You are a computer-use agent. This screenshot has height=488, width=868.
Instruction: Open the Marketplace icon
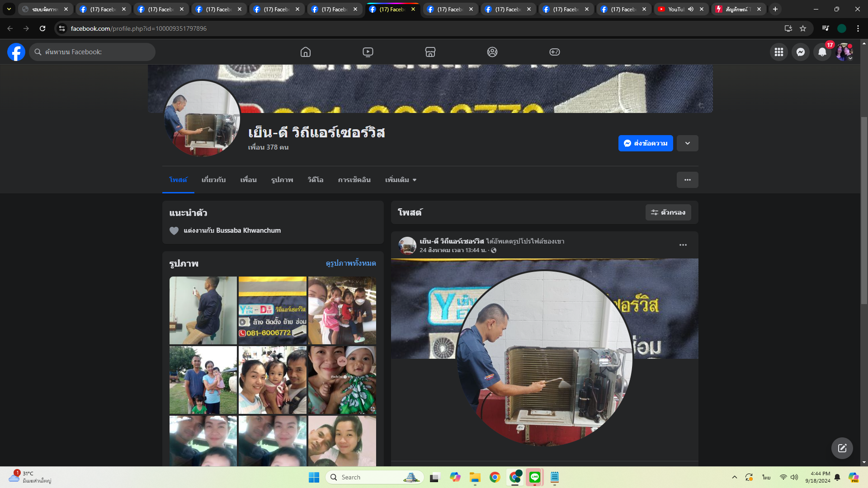[430, 52]
